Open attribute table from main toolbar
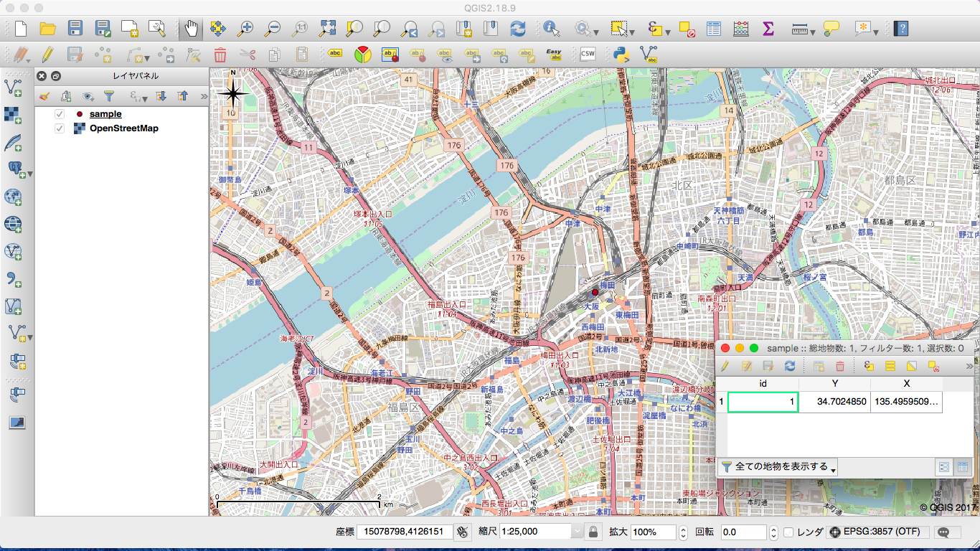 (x=713, y=29)
